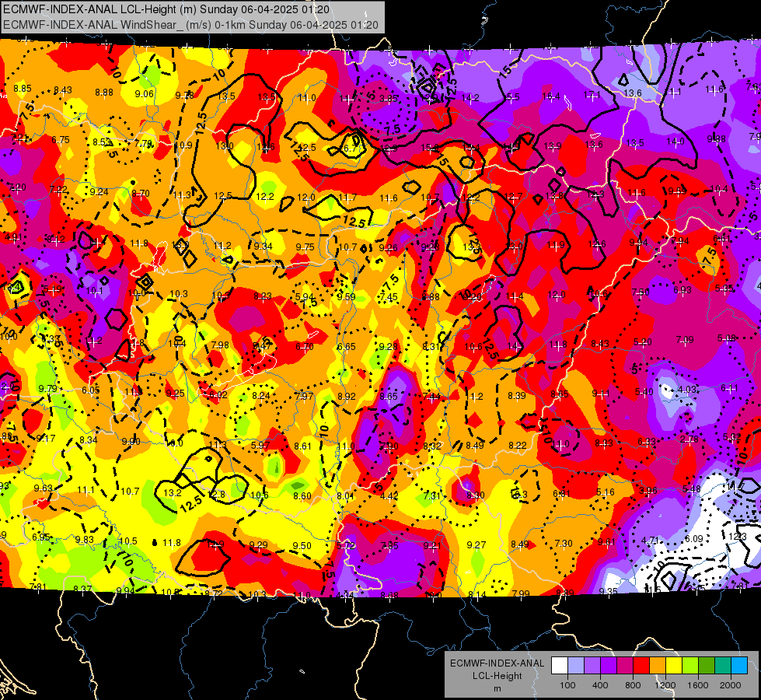The height and width of the screenshot is (700, 761).
Task: Click the '4.42' wind shear value
Action: point(389,496)
